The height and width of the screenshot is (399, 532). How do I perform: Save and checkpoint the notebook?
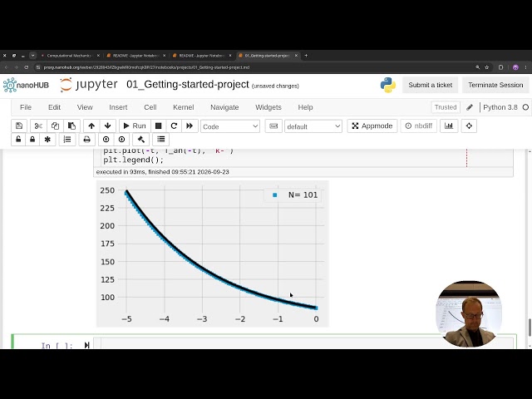(x=19, y=126)
